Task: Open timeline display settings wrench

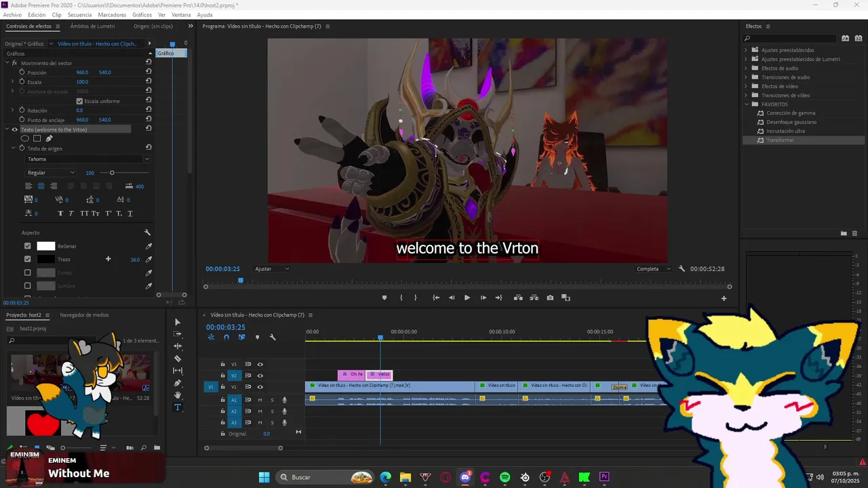Action: (273, 337)
